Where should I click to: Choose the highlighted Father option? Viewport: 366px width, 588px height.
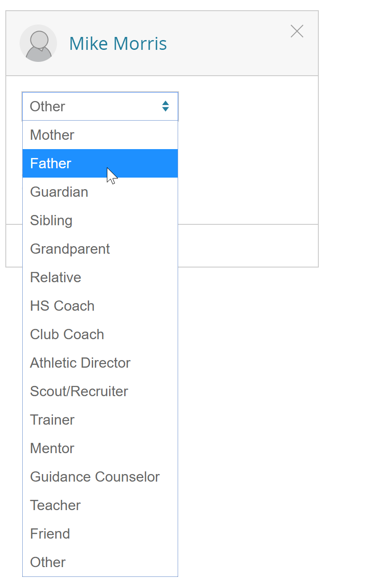[100, 163]
